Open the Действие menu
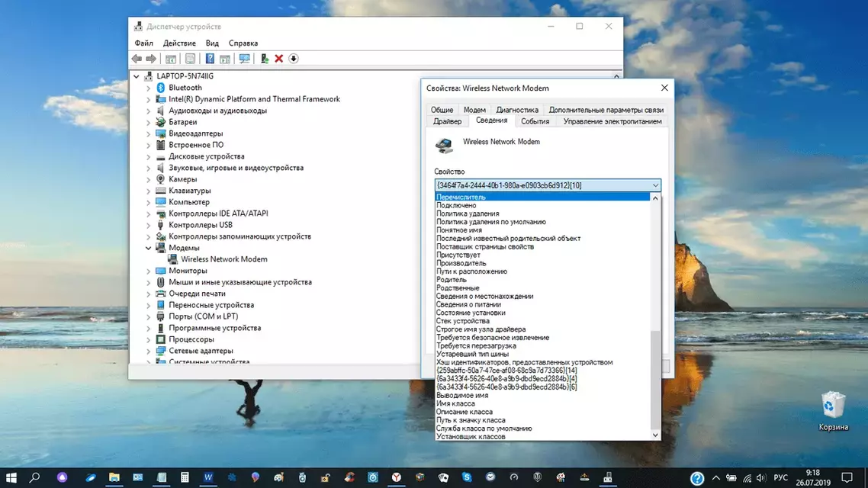The height and width of the screenshot is (488, 868). pos(179,43)
